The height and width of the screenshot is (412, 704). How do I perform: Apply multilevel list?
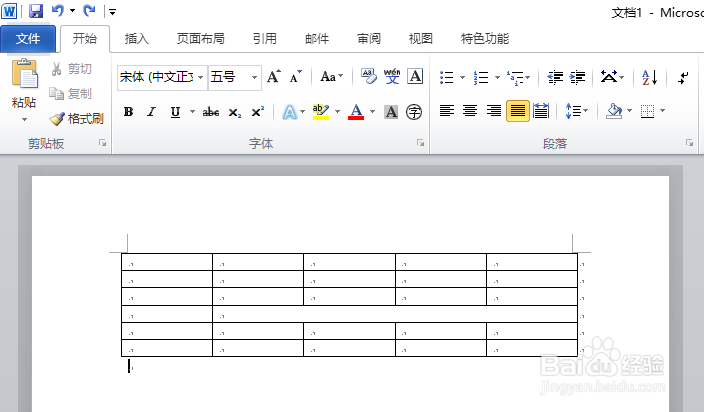click(515, 77)
